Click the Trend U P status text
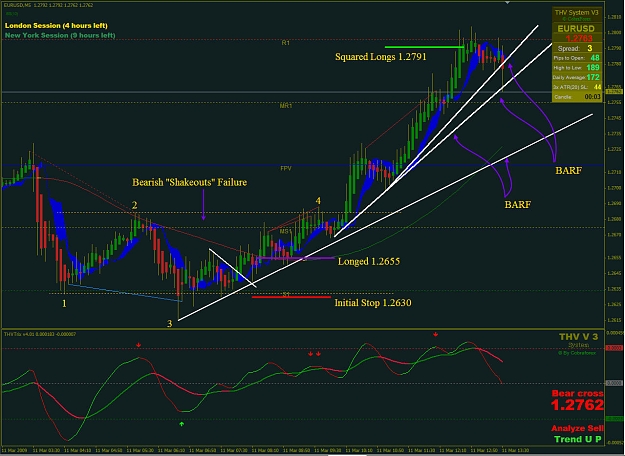The width and height of the screenshot is (625, 456). click(x=578, y=439)
